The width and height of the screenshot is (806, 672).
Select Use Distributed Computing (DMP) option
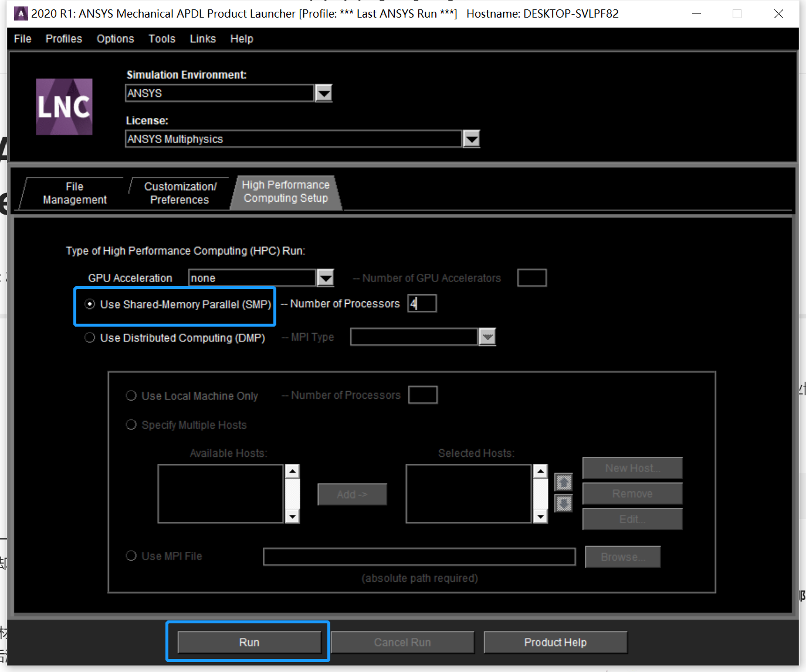pyautogui.click(x=90, y=338)
